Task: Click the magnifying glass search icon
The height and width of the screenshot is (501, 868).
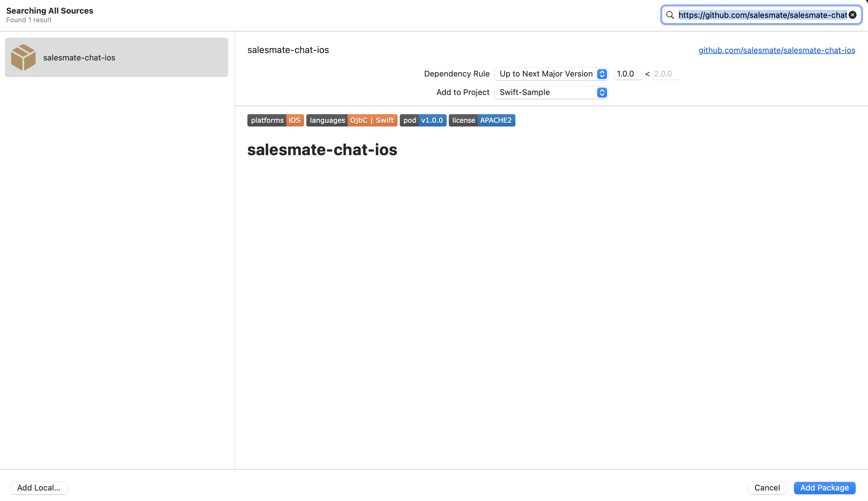Action: click(x=670, y=15)
